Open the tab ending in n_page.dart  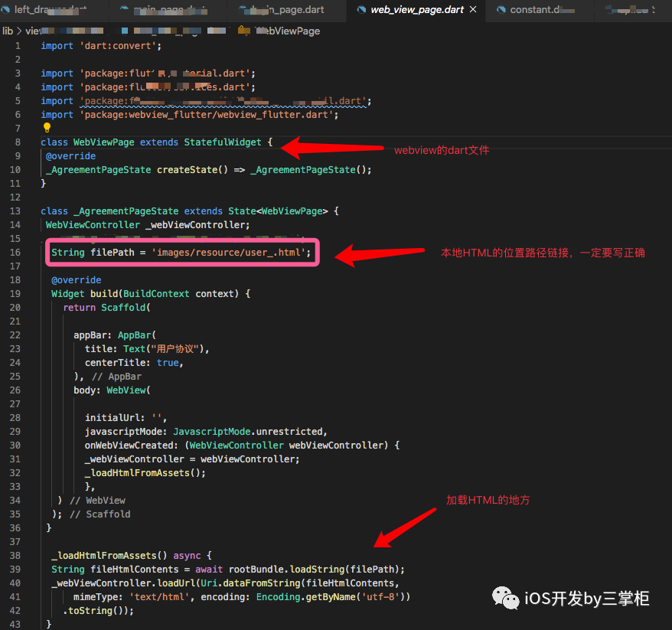click(x=286, y=9)
